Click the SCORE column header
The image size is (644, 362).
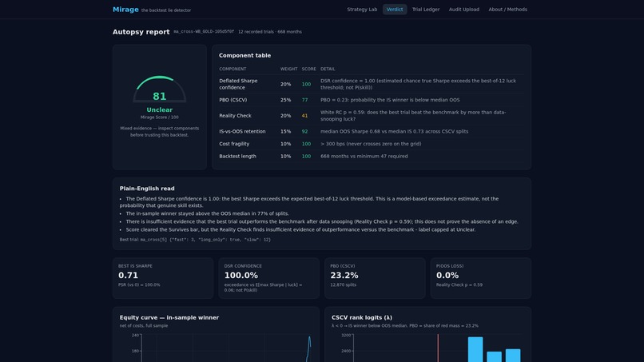pyautogui.click(x=309, y=69)
